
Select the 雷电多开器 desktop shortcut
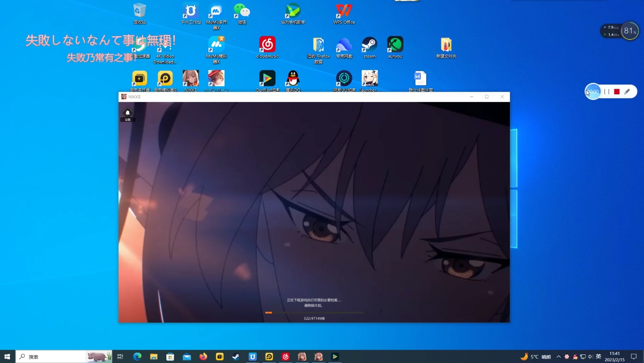click(x=140, y=81)
